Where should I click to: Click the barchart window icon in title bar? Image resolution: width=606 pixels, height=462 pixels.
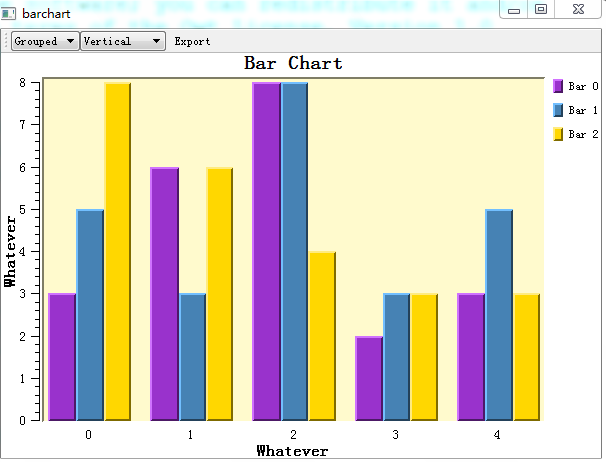10,13
